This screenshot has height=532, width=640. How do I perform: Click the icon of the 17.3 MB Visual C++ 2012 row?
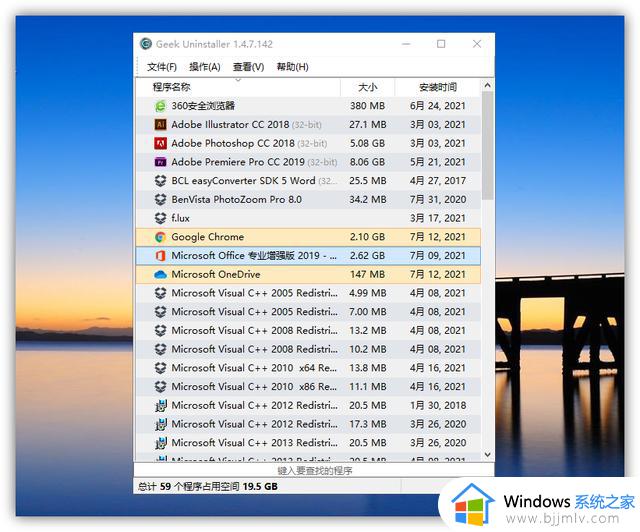(160, 425)
